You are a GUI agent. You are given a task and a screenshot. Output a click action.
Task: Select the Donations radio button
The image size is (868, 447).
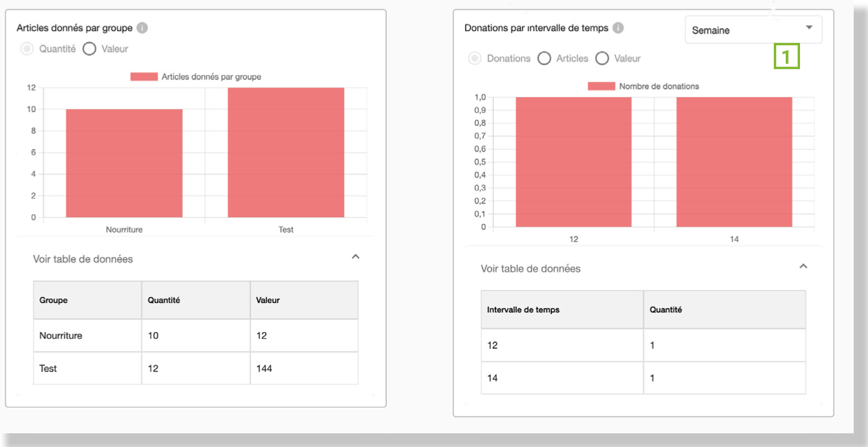coord(475,58)
